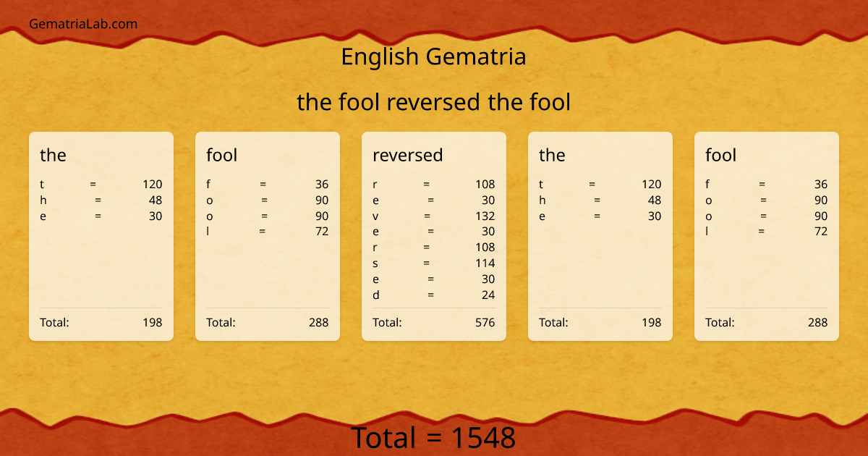The height and width of the screenshot is (456, 868).
Task: Open the GematriaLab.com site link
Action: click(83, 24)
